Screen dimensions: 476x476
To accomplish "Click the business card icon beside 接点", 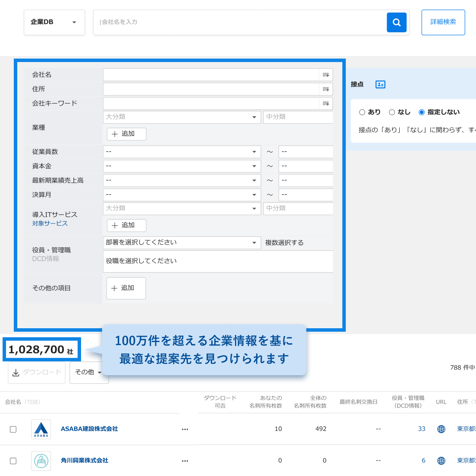I will (380, 84).
